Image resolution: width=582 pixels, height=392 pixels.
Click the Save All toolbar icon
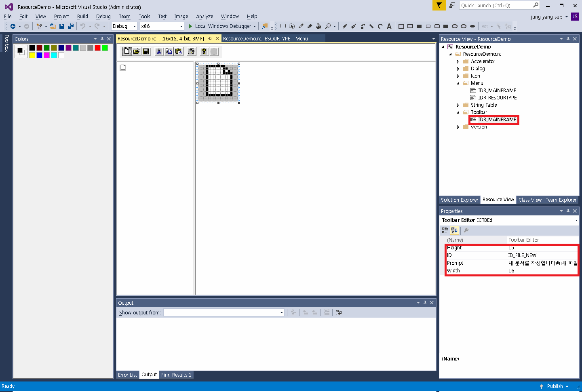click(x=71, y=26)
